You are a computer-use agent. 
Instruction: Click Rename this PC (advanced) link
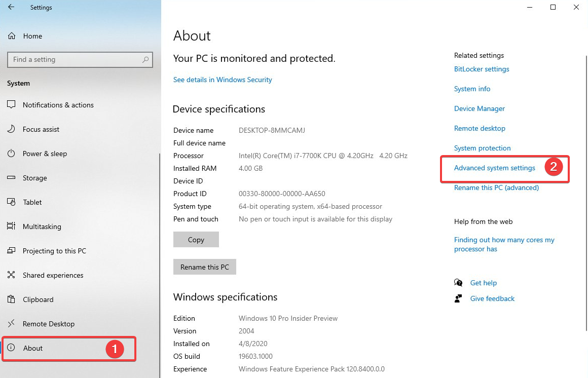click(496, 187)
